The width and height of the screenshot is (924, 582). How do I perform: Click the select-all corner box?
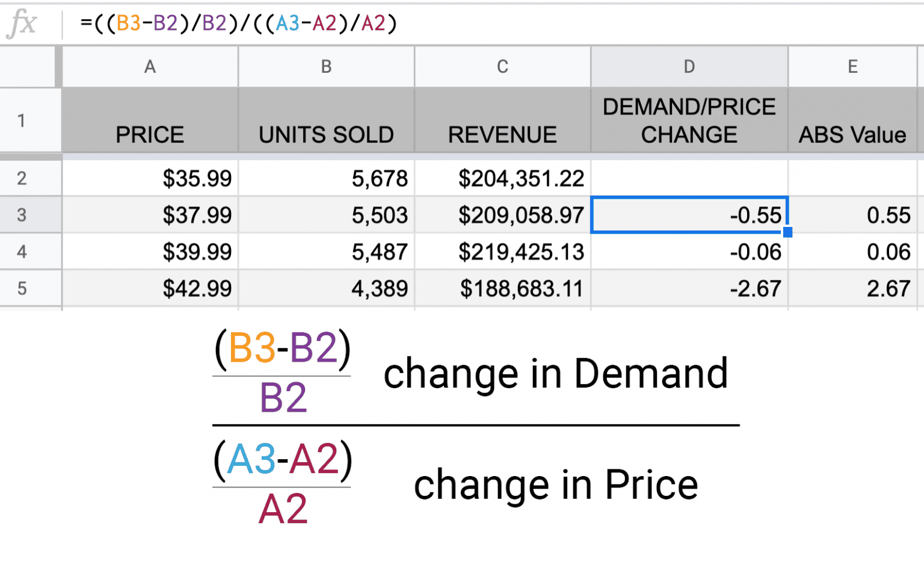coord(29,67)
